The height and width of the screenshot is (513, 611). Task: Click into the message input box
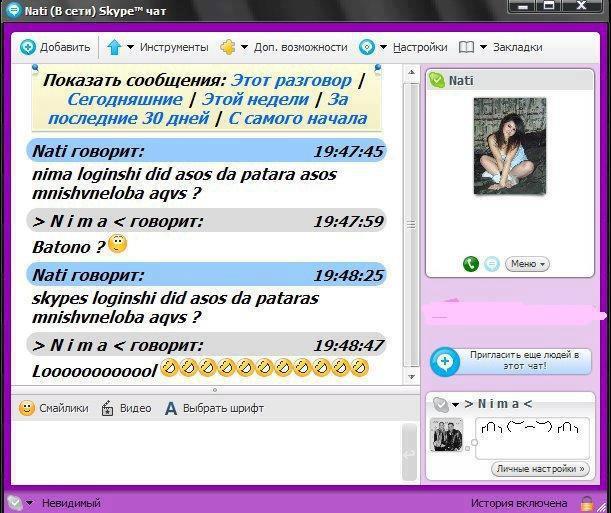[x=207, y=452]
